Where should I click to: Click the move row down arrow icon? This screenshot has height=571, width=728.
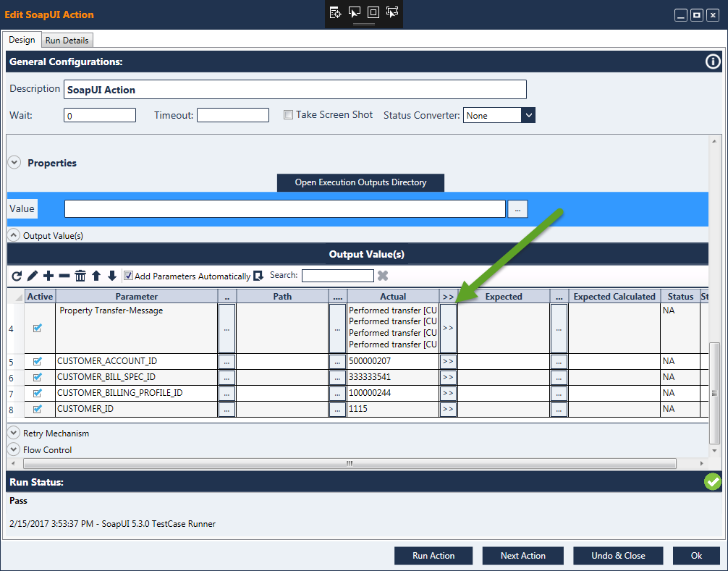[x=112, y=276]
